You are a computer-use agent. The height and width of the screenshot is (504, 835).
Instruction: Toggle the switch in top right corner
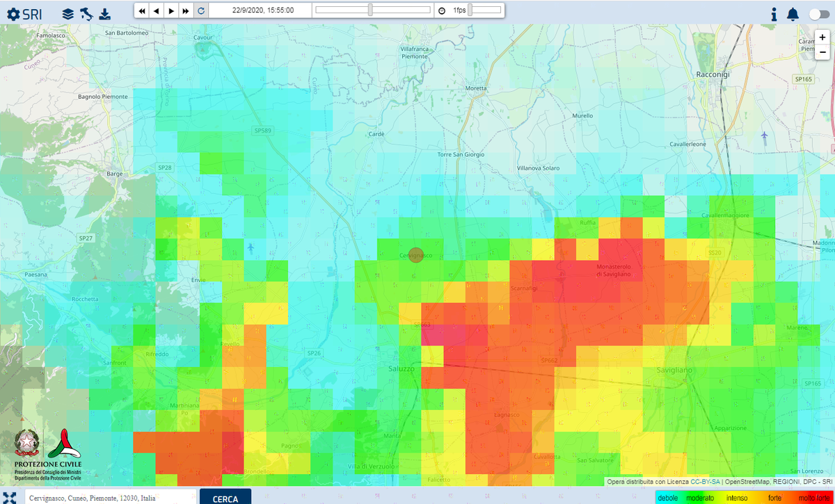(x=819, y=14)
